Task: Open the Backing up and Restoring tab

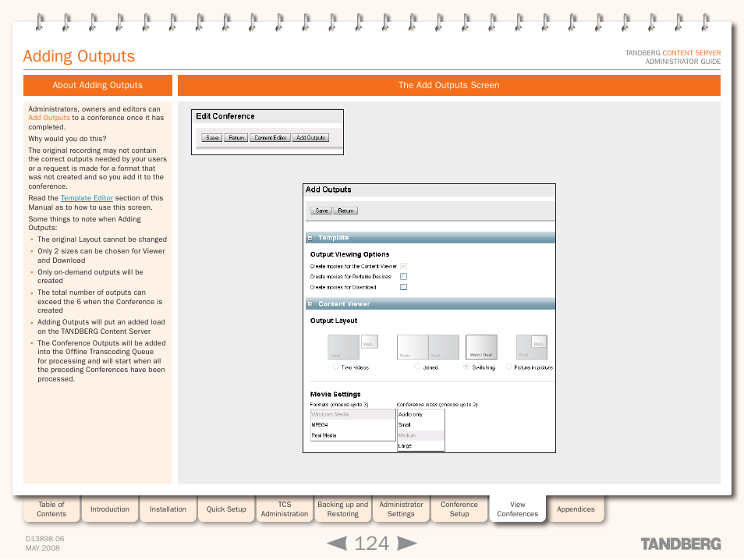Action: coord(342,509)
